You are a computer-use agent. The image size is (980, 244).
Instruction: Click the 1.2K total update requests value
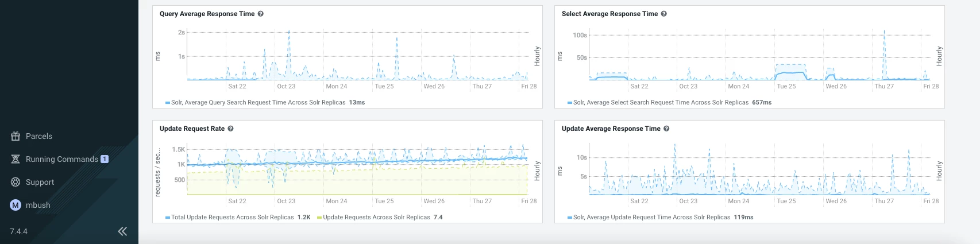pyautogui.click(x=304, y=217)
